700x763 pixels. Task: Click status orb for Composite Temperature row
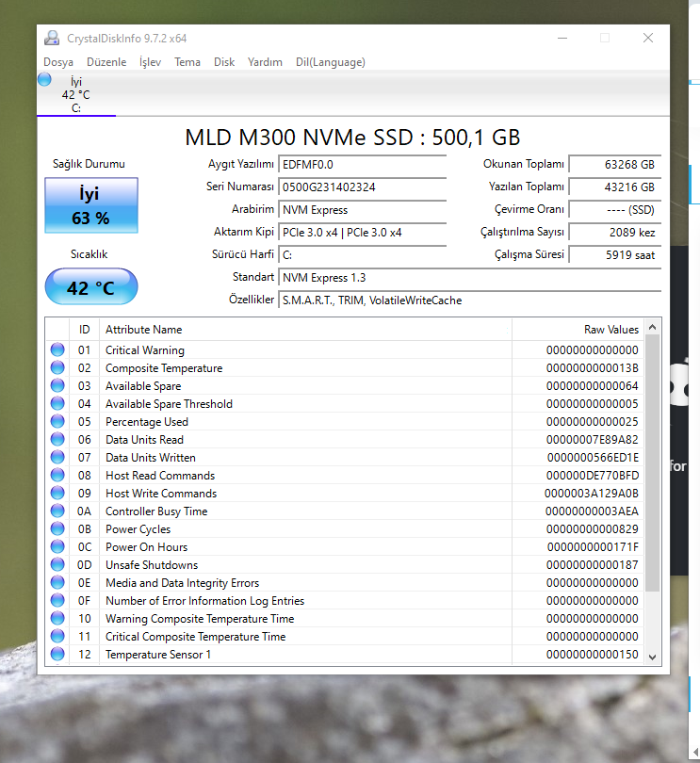pos(57,367)
